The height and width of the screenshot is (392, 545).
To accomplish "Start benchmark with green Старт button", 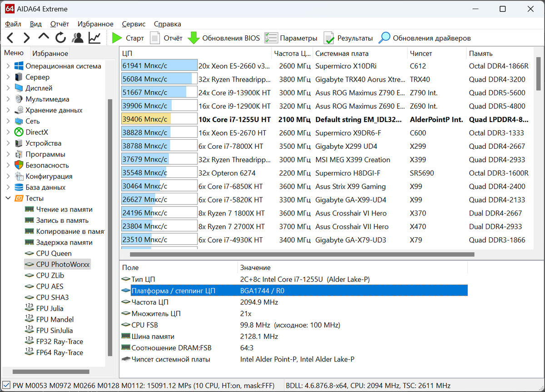I will [x=128, y=38].
